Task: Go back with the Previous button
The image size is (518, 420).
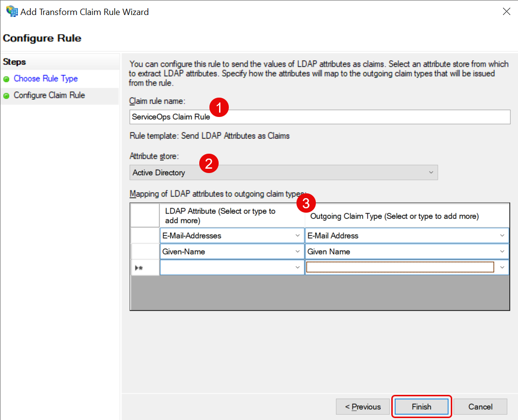Action: tap(363, 406)
